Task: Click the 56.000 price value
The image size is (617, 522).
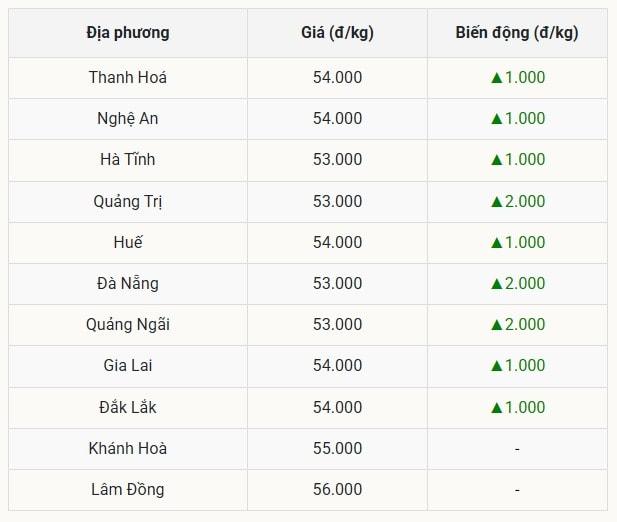Action: (x=337, y=490)
